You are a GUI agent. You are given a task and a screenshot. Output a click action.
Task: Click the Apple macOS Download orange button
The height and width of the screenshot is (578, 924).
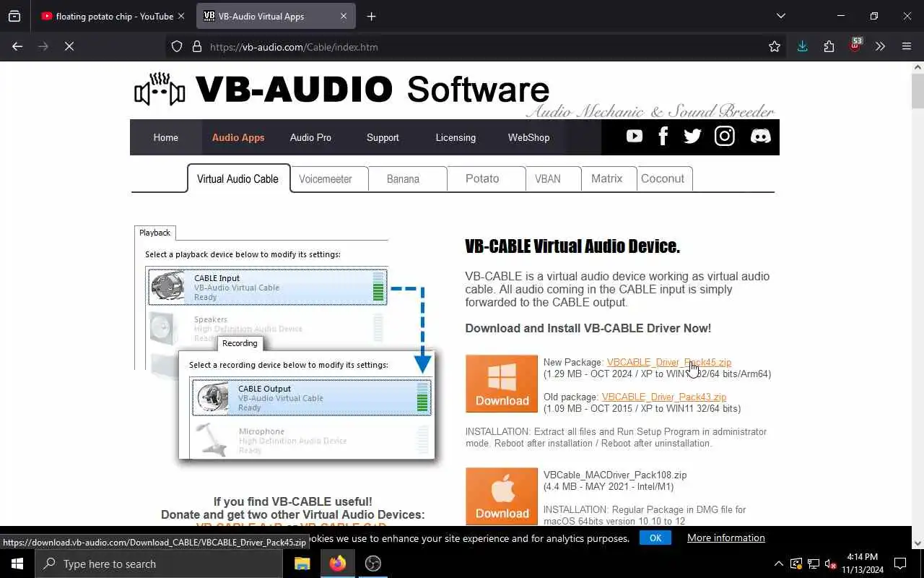coord(502,496)
